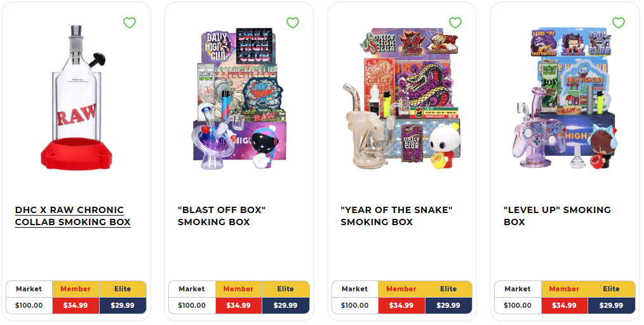This screenshot has height=325, width=644.
Task: View Level Up box product image
Action: coord(563,99)
